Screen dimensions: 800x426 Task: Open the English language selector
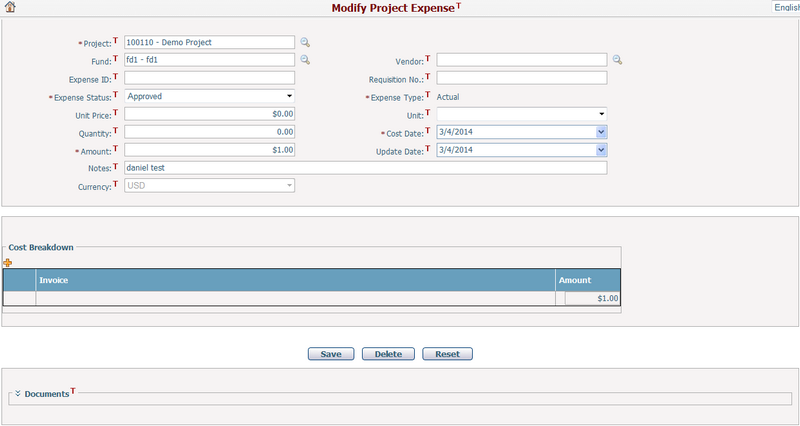(786, 7)
